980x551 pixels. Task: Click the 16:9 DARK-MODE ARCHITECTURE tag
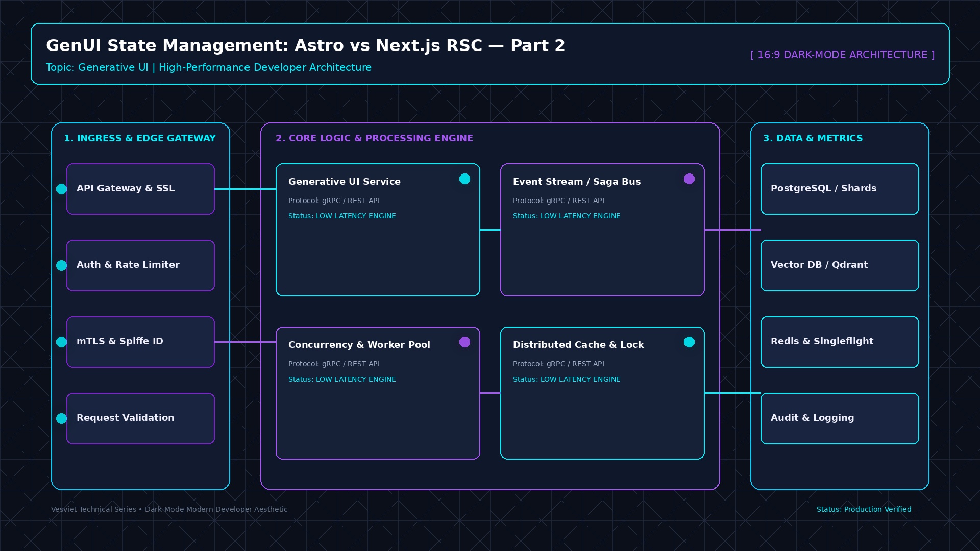842,55
